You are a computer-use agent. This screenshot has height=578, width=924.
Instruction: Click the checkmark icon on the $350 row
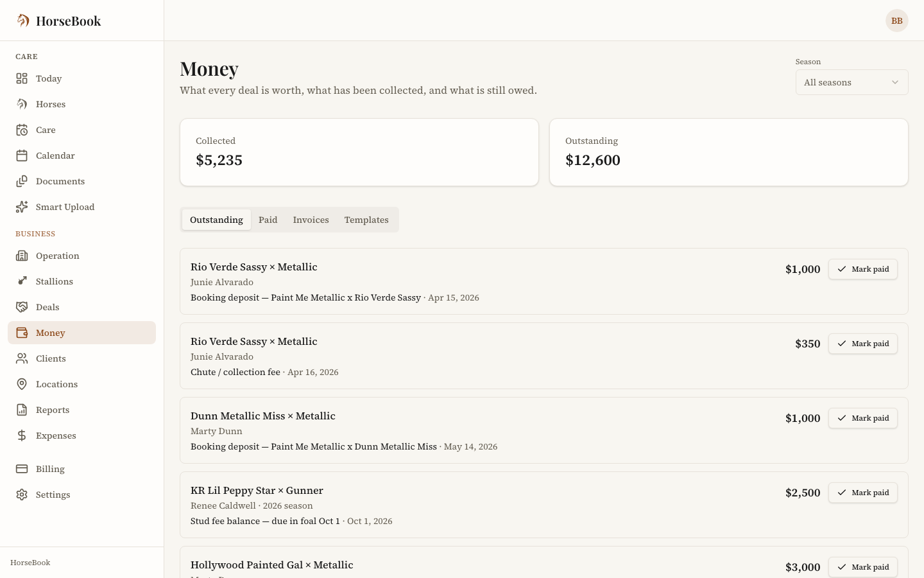point(842,344)
